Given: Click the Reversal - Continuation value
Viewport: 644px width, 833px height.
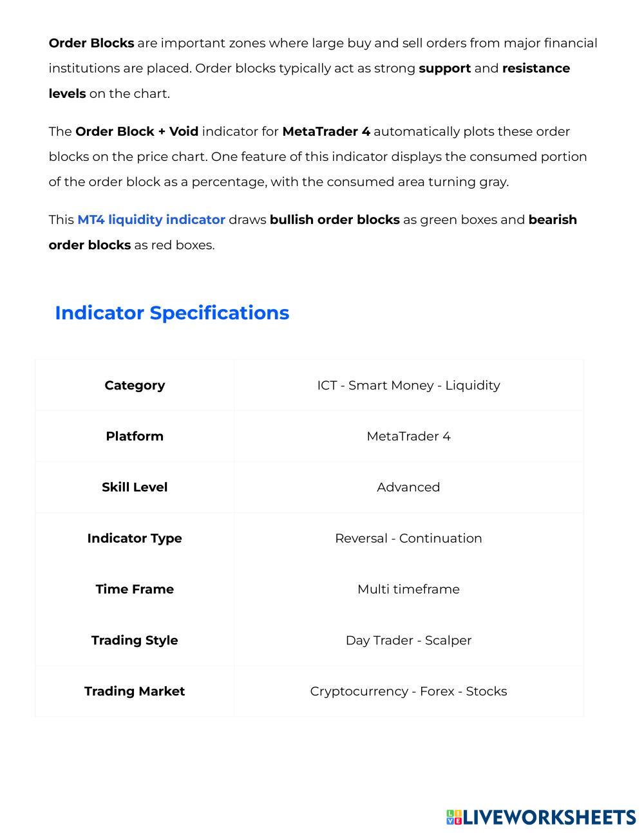Looking at the screenshot, I should coord(408,538).
